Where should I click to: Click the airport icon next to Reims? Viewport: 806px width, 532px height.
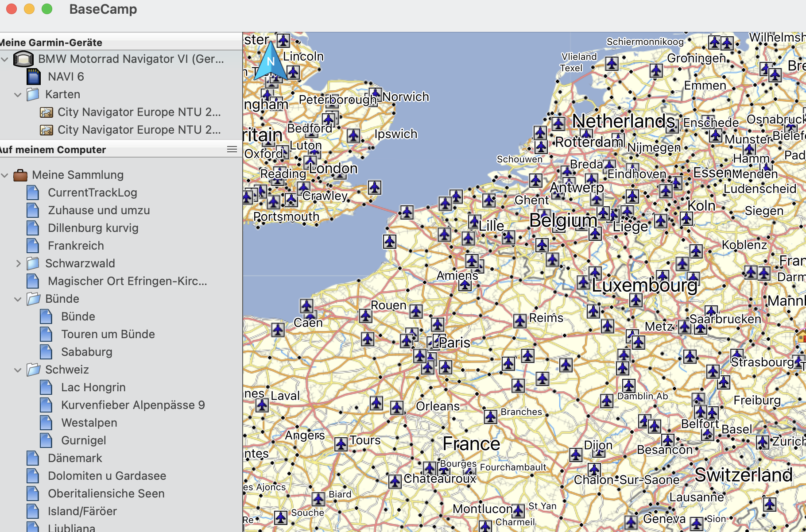(x=520, y=321)
